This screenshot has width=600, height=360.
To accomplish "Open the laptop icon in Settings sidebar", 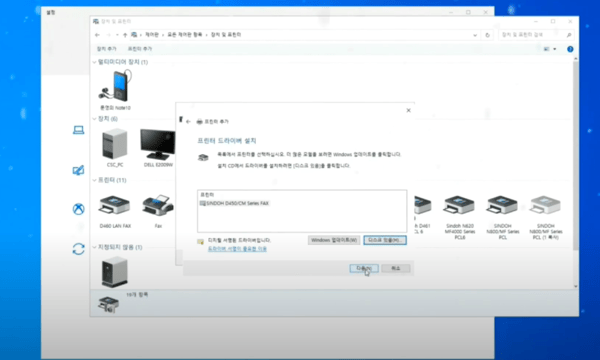I will (78, 130).
